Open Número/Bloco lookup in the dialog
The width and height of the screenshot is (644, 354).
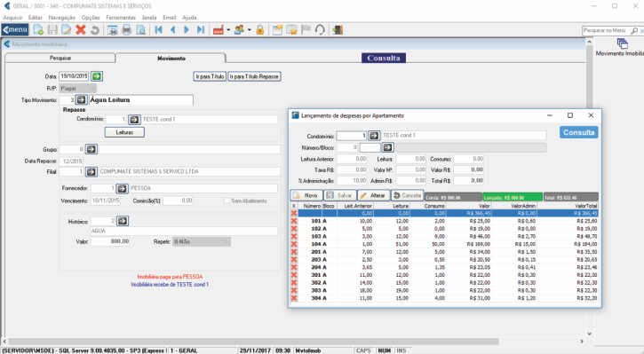point(387,147)
